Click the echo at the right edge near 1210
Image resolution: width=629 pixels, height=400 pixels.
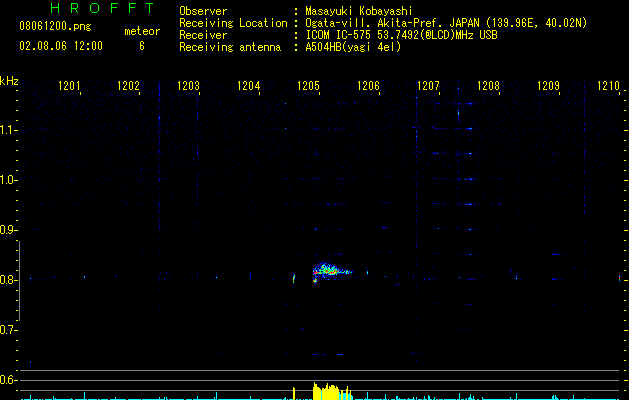(x=619, y=278)
